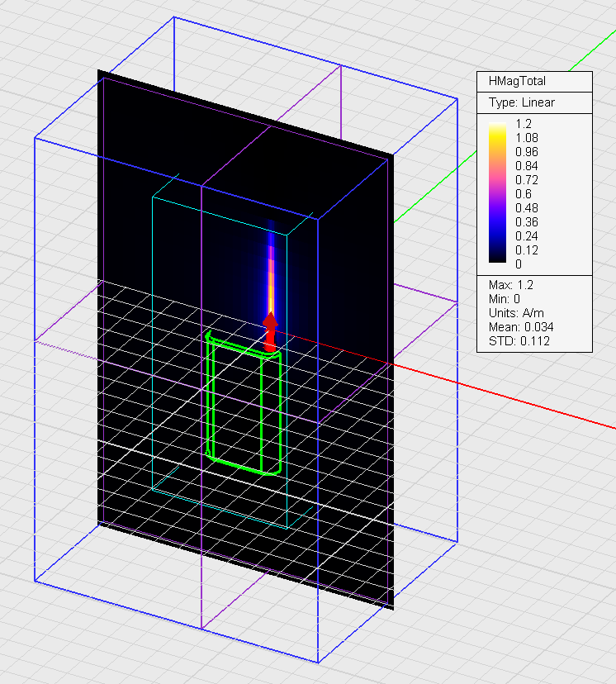Select the outer blue bounding box's top-right corner
Viewport: 616px width, 684px height.
[457, 98]
